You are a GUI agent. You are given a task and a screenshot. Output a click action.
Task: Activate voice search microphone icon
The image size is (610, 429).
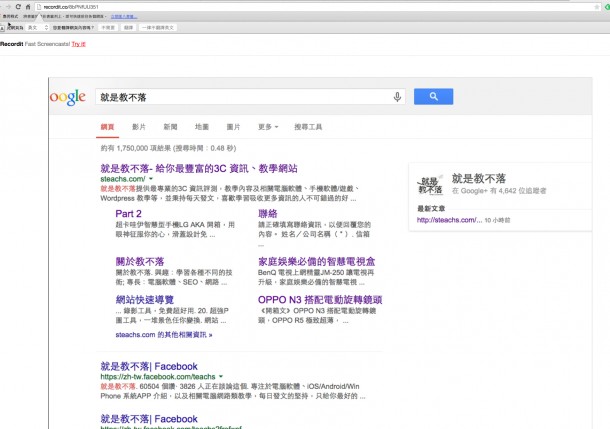[397, 97]
